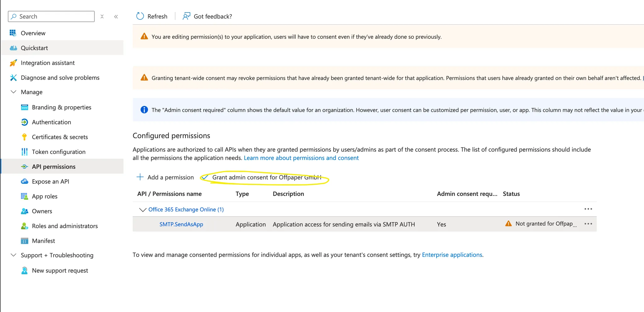Collapse the Office 365 Exchange Online group
The height and width of the screenshot is (312, 644).
[x=143, y=210]
